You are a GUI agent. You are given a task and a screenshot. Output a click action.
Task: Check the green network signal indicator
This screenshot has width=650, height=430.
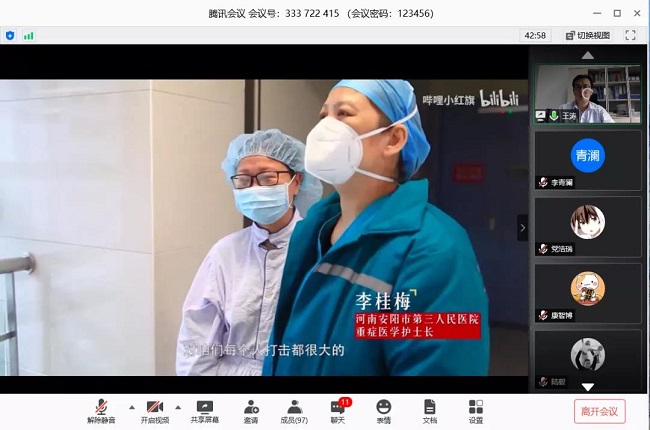29,35
